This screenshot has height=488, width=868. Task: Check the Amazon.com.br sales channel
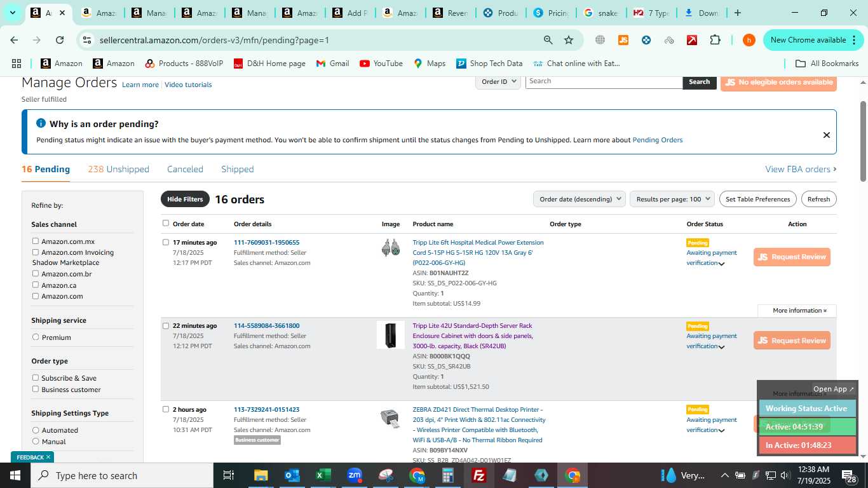(36, 273)
